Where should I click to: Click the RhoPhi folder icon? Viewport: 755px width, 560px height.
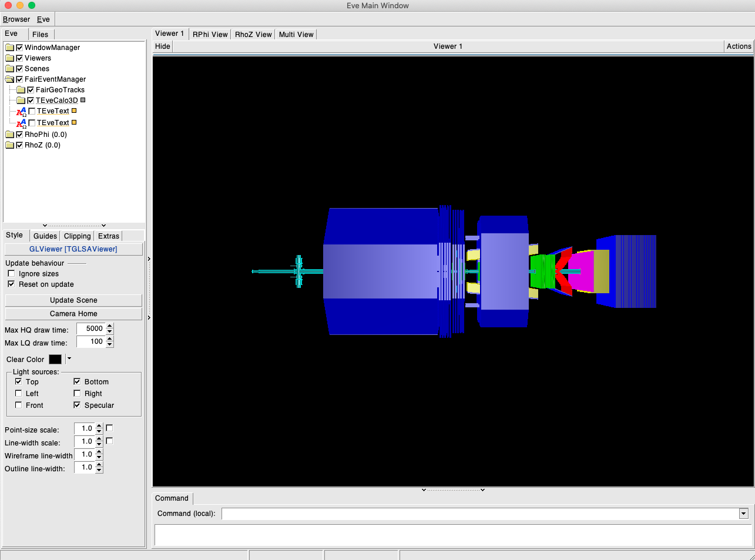9,135
